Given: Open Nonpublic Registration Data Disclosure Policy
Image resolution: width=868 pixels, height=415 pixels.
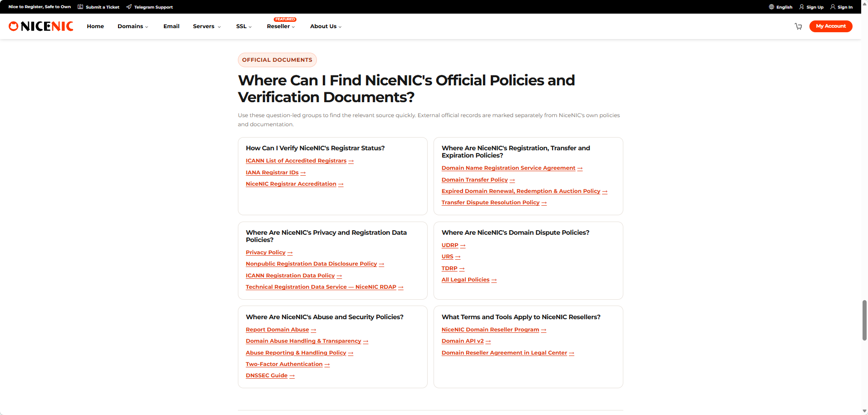Looking at the screenshot, I should (x=315, y=264).
